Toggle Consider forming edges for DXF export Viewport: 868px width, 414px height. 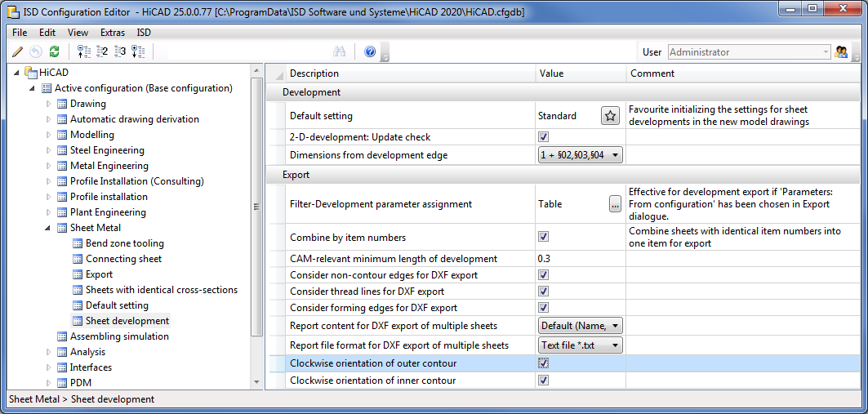click(x=543, y=307)
